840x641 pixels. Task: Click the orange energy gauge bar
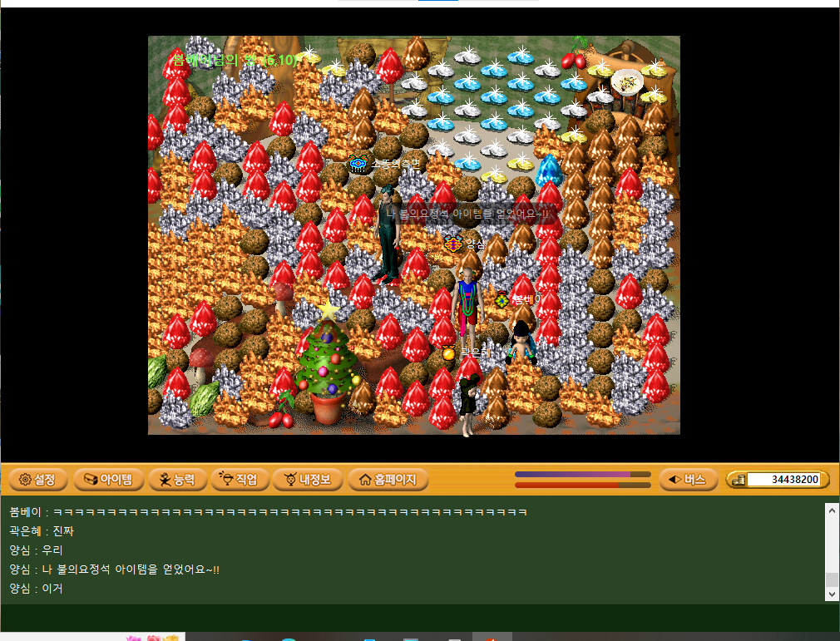point(582,485)
